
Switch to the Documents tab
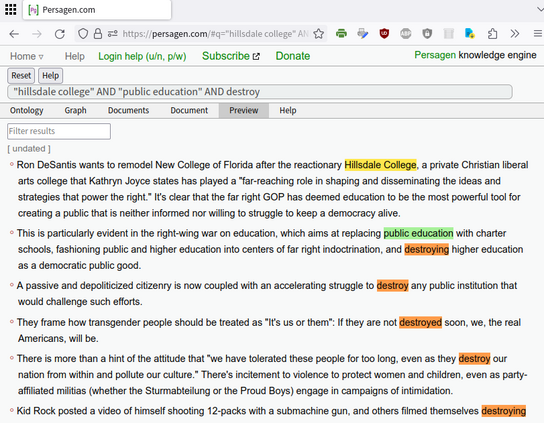click(128, 110)
